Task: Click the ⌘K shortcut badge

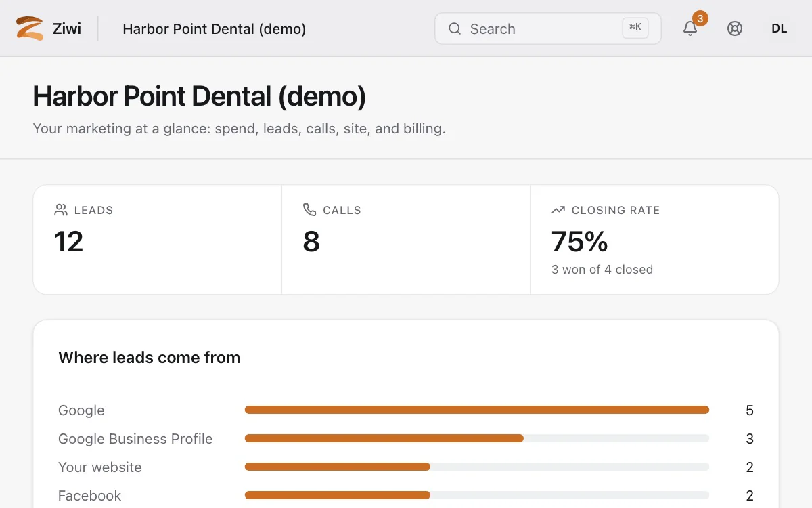Action: tap(635, 28)
